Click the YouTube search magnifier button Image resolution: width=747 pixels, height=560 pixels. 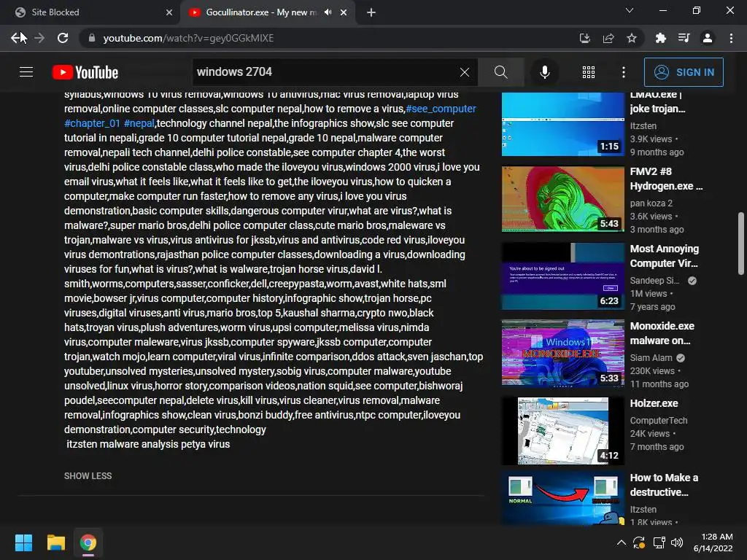pos(500,72)
